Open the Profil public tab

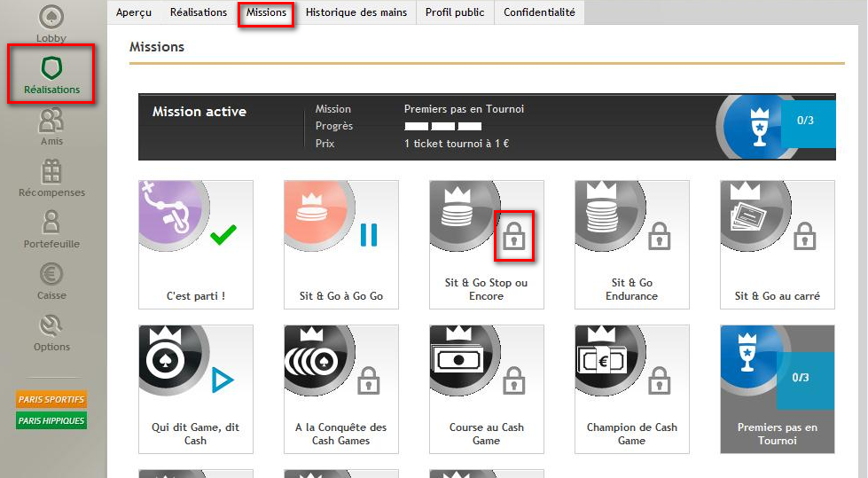click(x=455, y=12)
